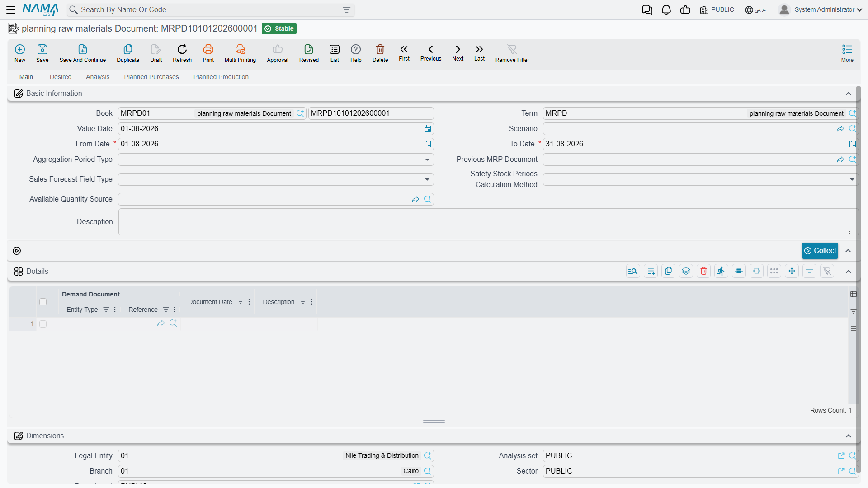
Task: Click the details copy rows icon
Action: tap(668, 271)
